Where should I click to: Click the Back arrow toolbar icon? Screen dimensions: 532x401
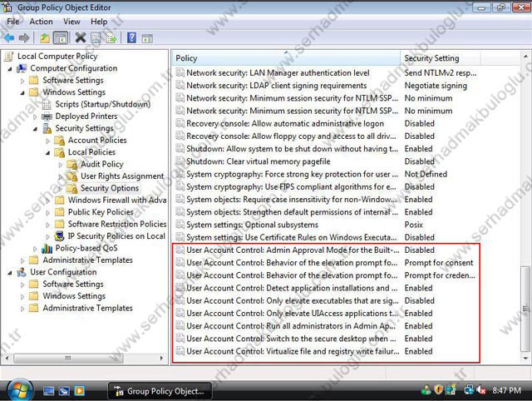point(9,37)
